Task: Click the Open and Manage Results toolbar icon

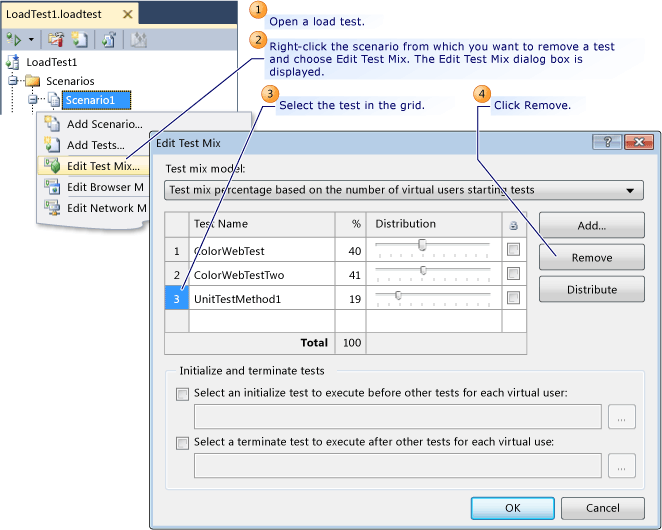Action: tap(109, 40)
